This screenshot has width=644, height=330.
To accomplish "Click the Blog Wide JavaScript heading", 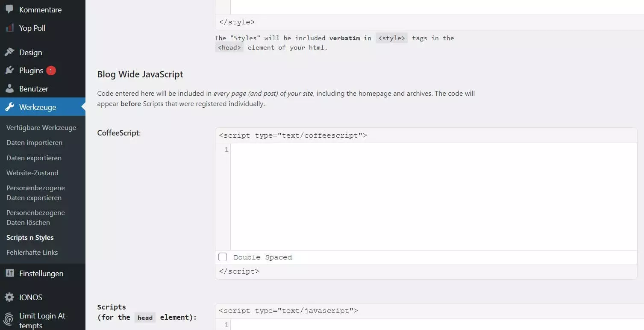I will (x=140, y=74).
